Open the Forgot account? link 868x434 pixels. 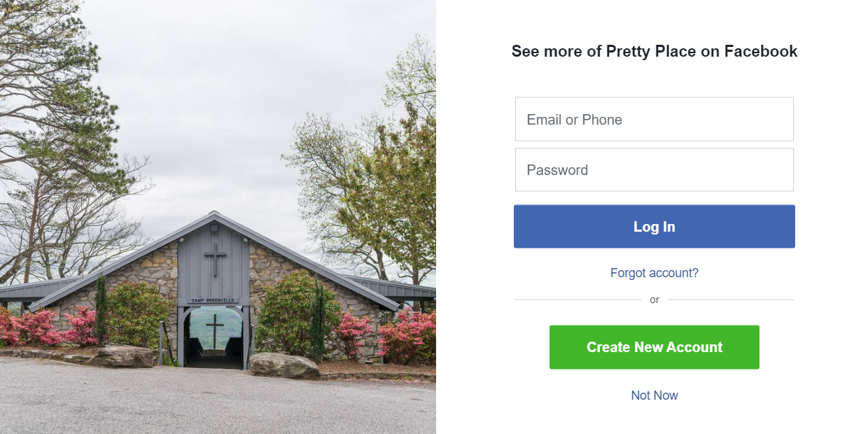pos(654,273)
